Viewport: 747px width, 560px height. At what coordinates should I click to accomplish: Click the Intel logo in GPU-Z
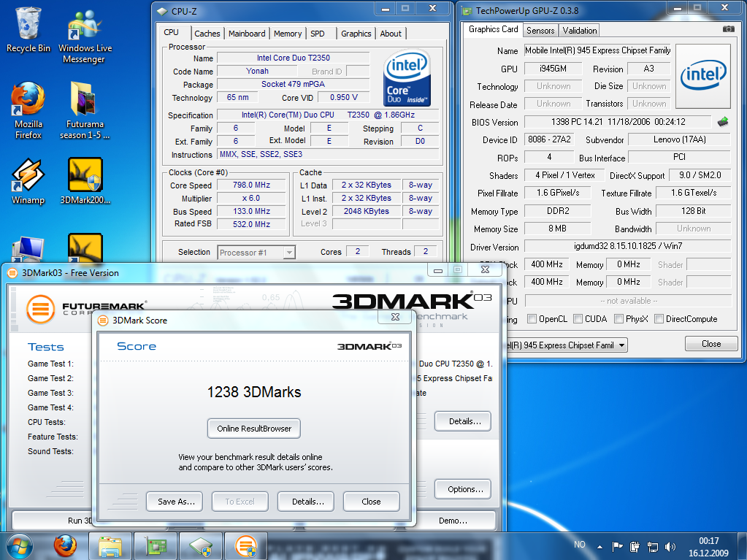[x=703, y=76]
